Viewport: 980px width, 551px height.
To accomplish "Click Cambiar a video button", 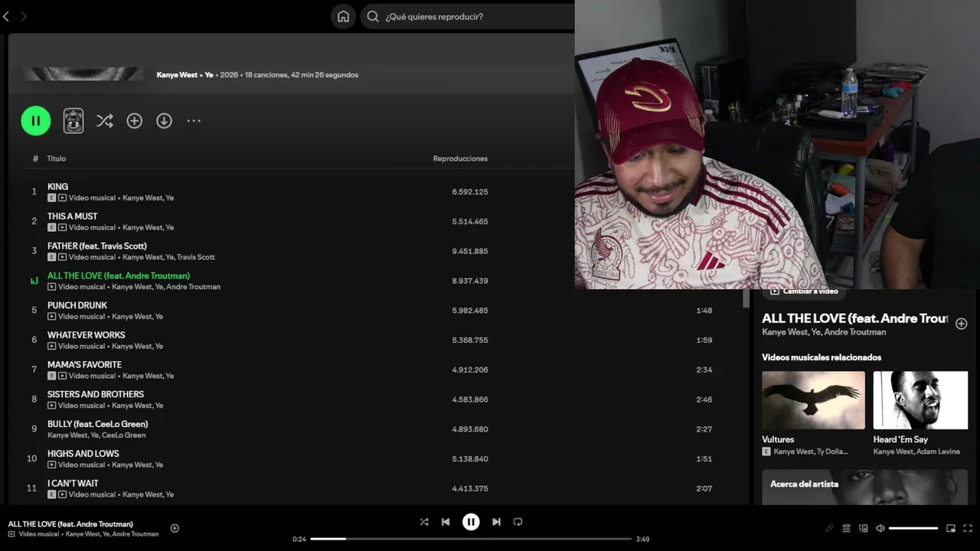I will pyautogui.click(x=804, y=292).
